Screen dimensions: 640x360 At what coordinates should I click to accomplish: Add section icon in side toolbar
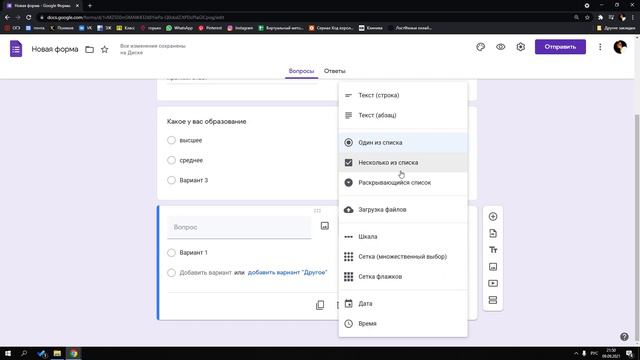(493, 300)
